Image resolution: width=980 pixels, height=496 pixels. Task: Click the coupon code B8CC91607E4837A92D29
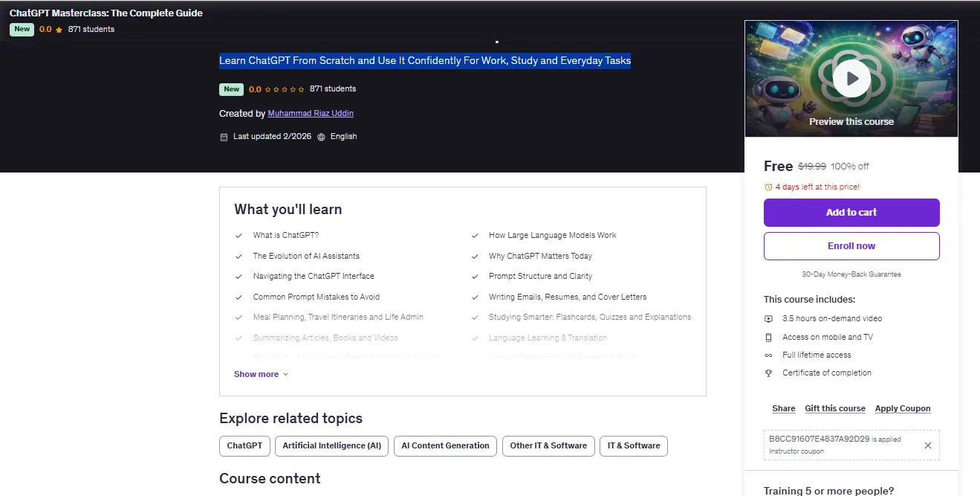[819, 439]
